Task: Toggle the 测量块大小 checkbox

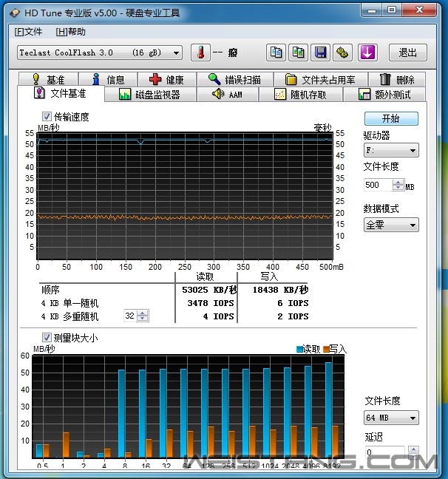Action: point(47,338)
